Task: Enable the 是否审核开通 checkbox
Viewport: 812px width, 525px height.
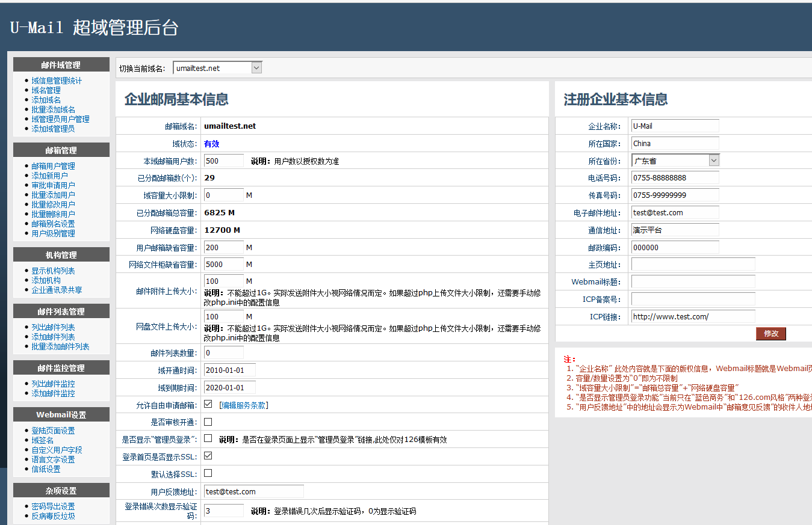Action: (x=207, y=421)
